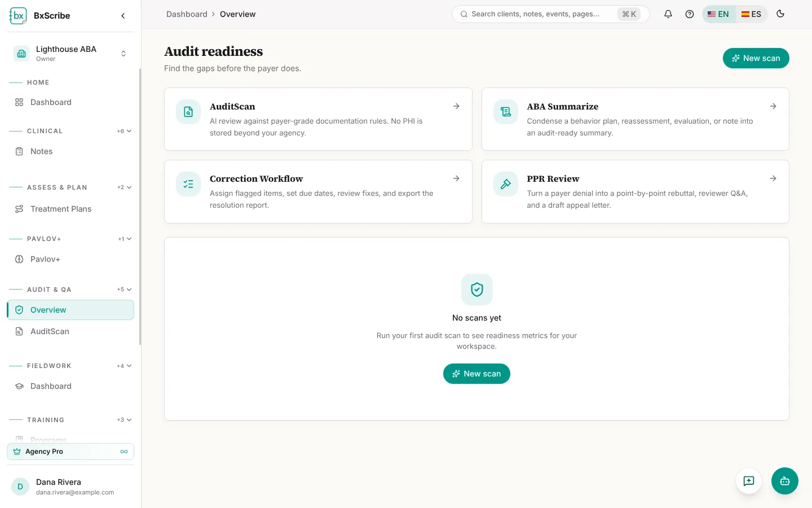Click the Pavlov+ brain icon
Viewport: 812px width, 508px height.
[x=19, y=259]
